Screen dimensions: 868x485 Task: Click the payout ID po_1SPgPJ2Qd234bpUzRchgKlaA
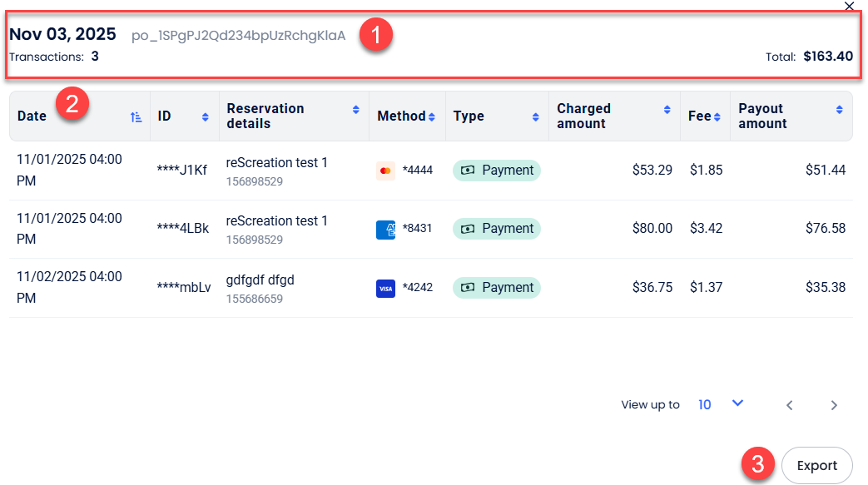[238, 36]
